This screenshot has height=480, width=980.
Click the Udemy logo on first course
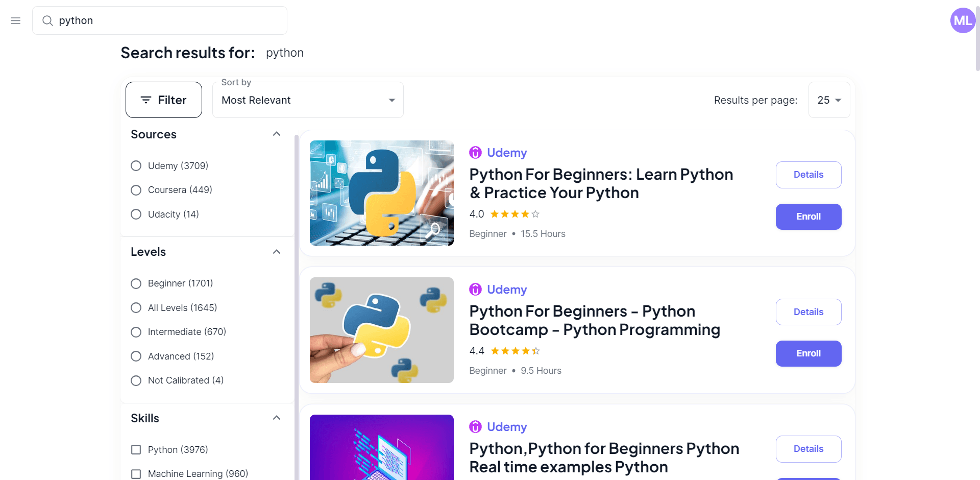point(475,153)
